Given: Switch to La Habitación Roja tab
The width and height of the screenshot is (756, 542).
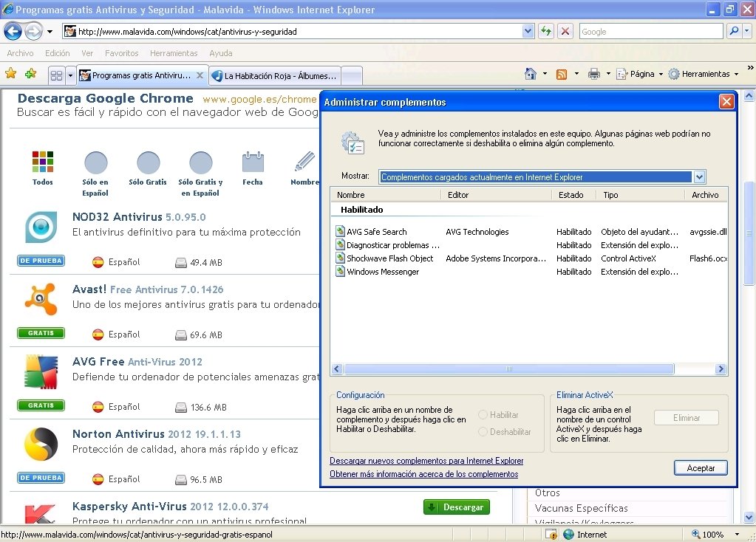Looking at the screenshot, I should tap(275, 75).
